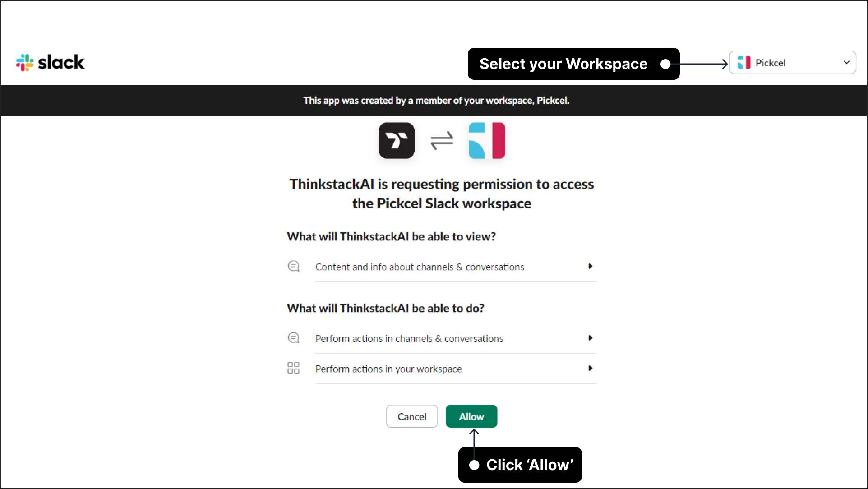Click the 'Cancel' button to deny access
The width and height of the screenshot is (868, 489).
[412, 416]
